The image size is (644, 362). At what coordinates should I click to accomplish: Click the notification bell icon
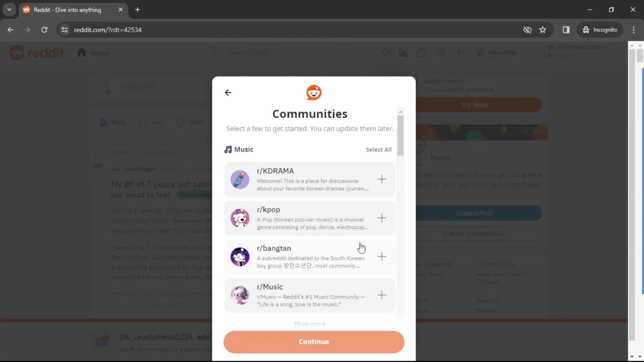440,53
